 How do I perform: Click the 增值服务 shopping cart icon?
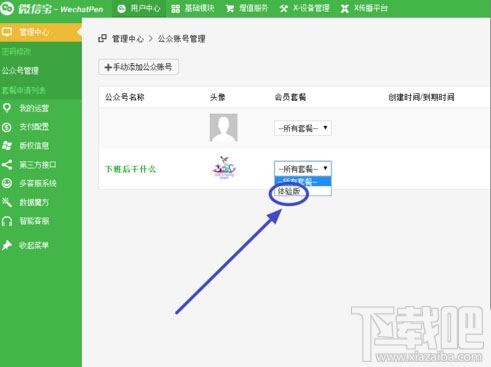click(230, 9)
